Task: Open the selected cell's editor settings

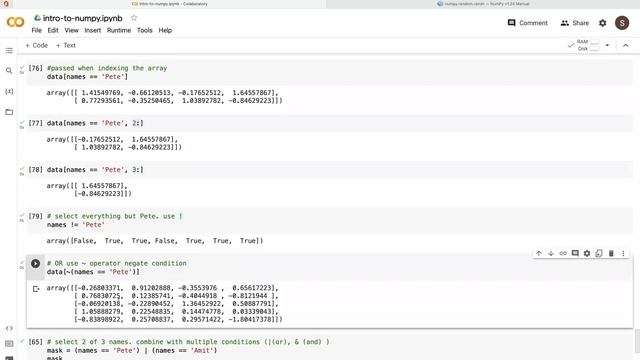Action: 587,253
